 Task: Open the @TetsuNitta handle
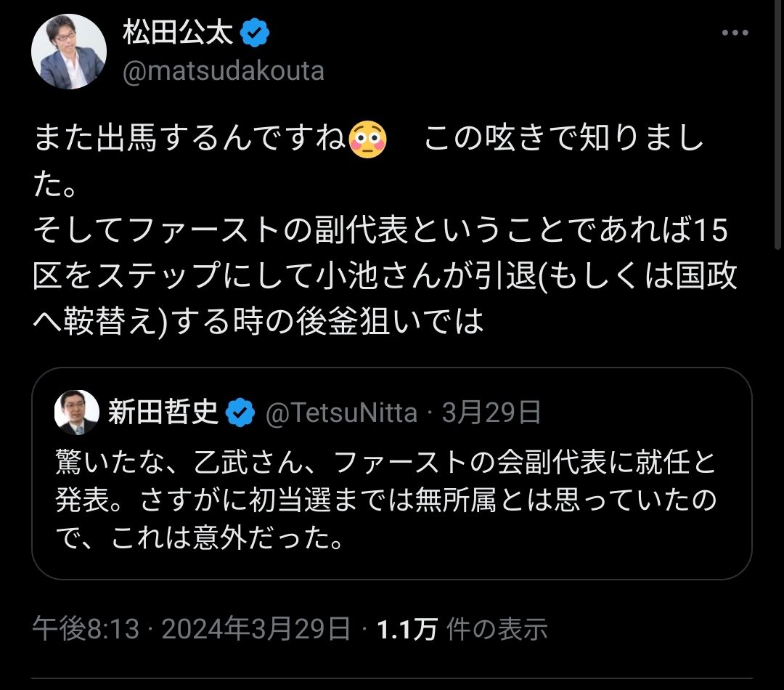(x=341, y=414)
